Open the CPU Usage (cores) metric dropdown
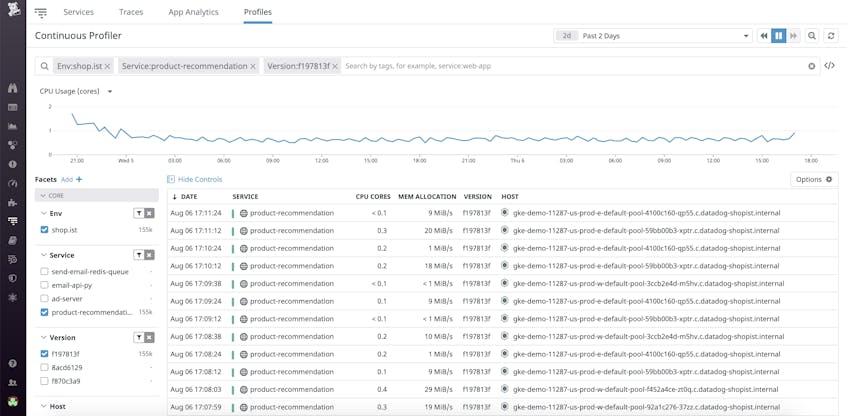This screenshot has width=847, height=416. tap(76, 92)
